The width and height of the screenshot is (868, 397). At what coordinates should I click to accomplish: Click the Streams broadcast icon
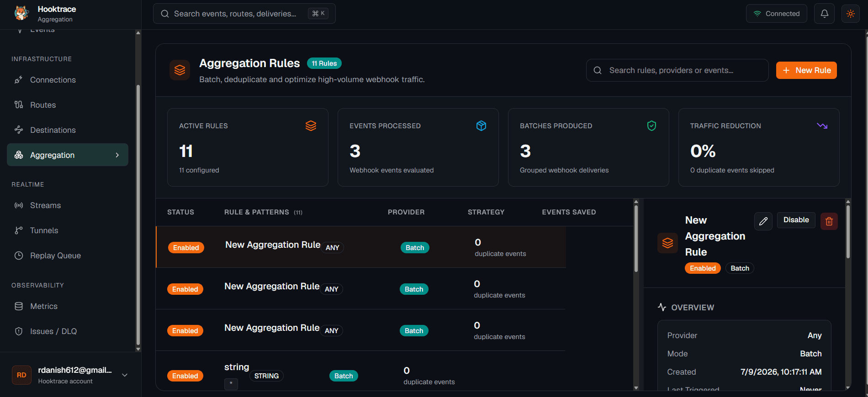click(19, 205)
